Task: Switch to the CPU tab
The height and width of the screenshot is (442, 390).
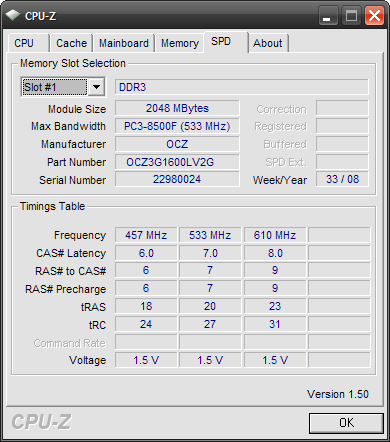Action: [29, 43]
